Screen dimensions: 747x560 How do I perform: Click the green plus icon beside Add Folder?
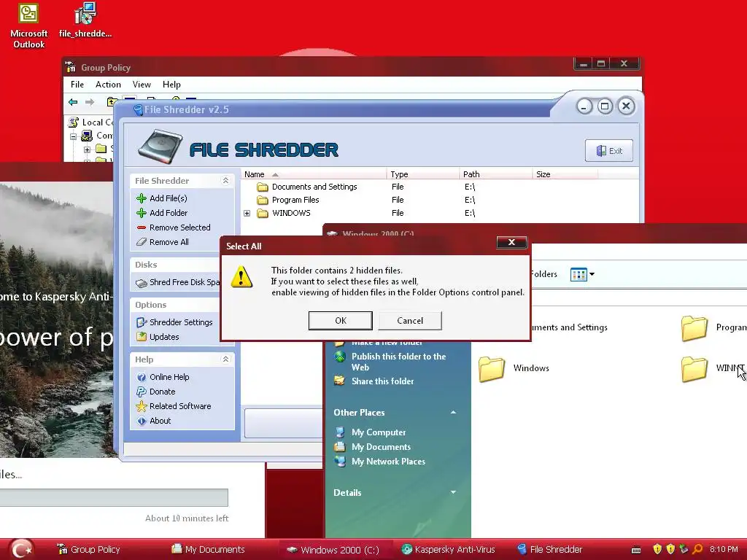point(142,213)
